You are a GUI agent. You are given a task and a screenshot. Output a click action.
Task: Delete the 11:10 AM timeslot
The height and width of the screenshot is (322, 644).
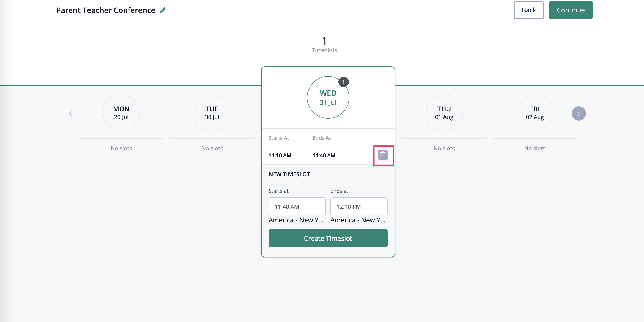pos(383,155)
